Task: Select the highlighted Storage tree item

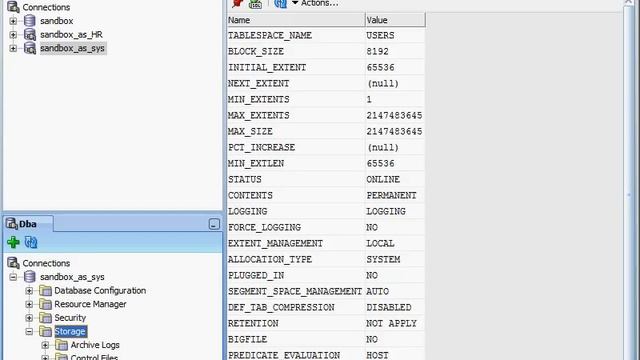Action: 70,331
